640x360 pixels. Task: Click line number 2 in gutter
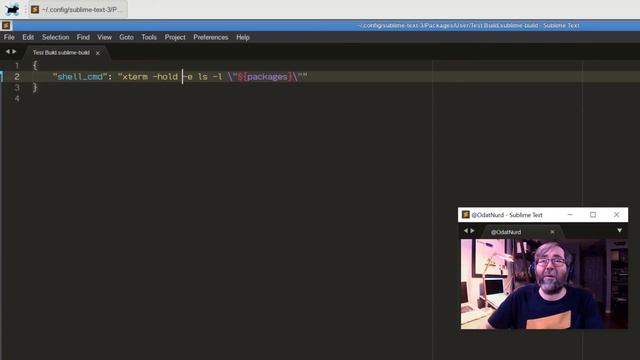(17, 77)
